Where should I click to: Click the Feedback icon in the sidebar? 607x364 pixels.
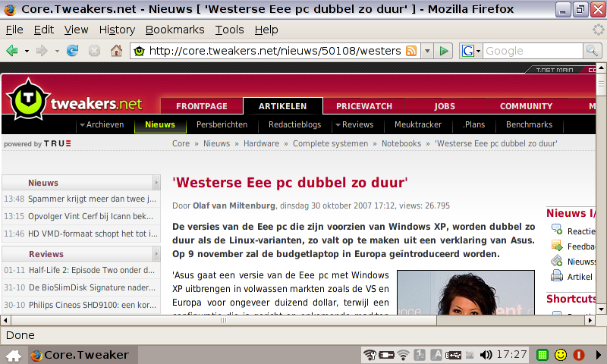click(x=557, y=245)
